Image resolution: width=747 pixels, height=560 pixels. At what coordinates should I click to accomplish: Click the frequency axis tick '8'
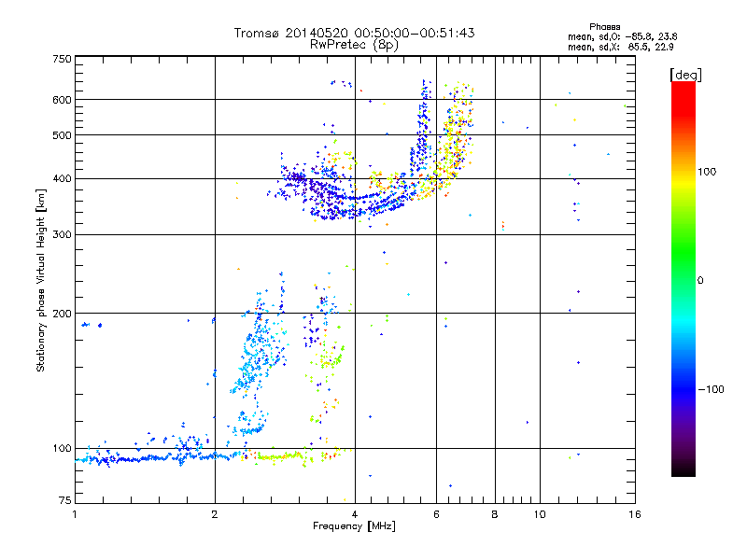click(495, 514)
